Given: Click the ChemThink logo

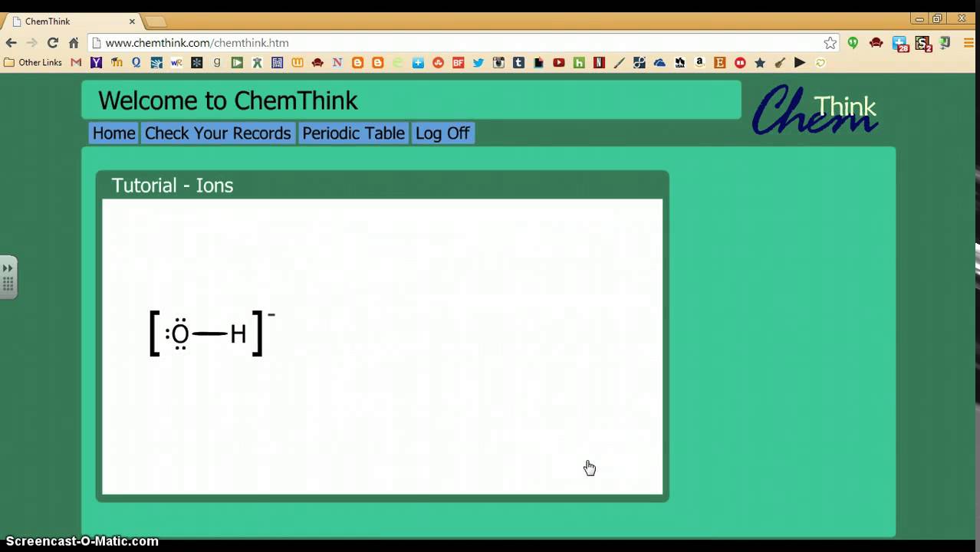Looking at the screenshot, I should tap(815, 110).
